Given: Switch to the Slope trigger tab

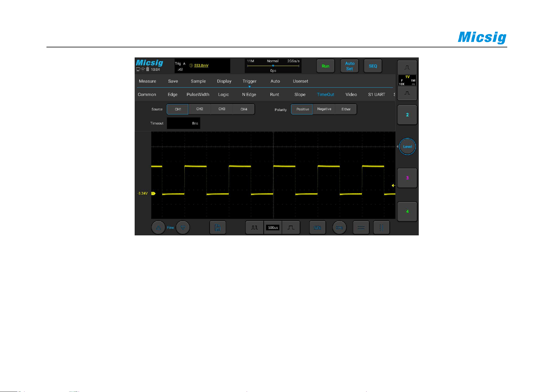Looking at the screenshot, I should click(300, 94).
